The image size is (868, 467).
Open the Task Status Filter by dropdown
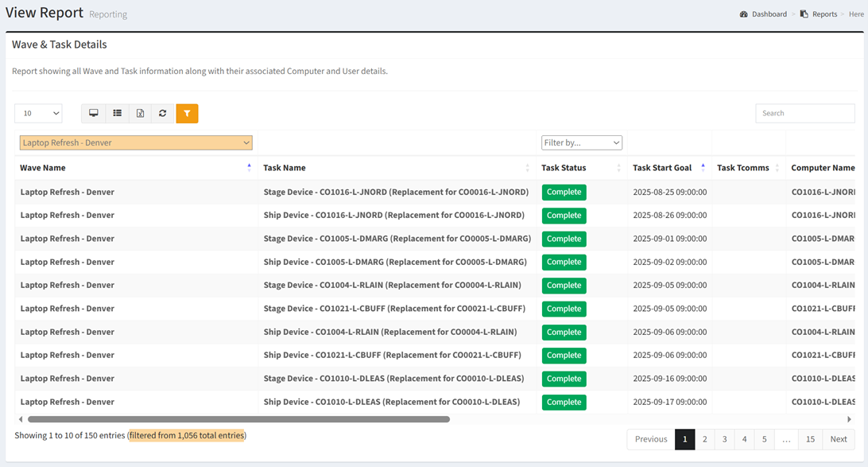pos(581,142)
